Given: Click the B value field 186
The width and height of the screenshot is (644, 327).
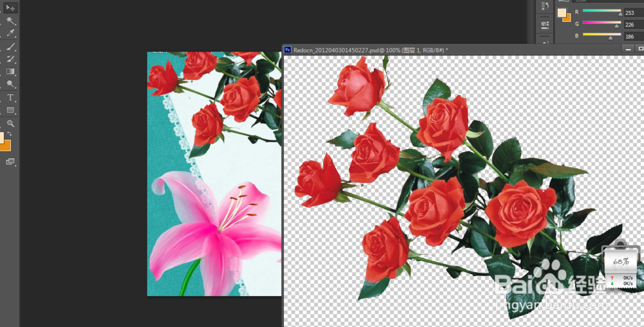Looking at the screenshot, I should pos(633,37).
